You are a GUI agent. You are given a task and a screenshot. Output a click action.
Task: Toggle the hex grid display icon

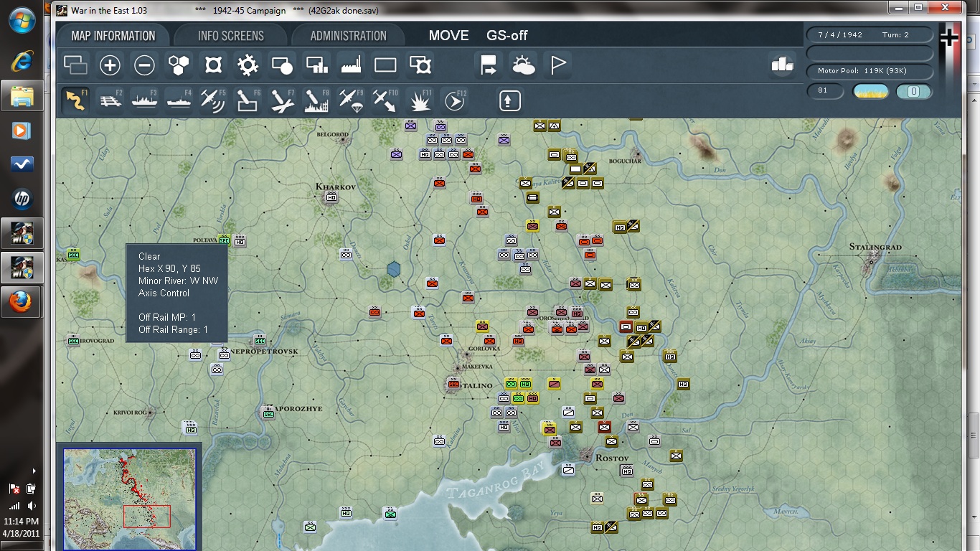(179, 66)
